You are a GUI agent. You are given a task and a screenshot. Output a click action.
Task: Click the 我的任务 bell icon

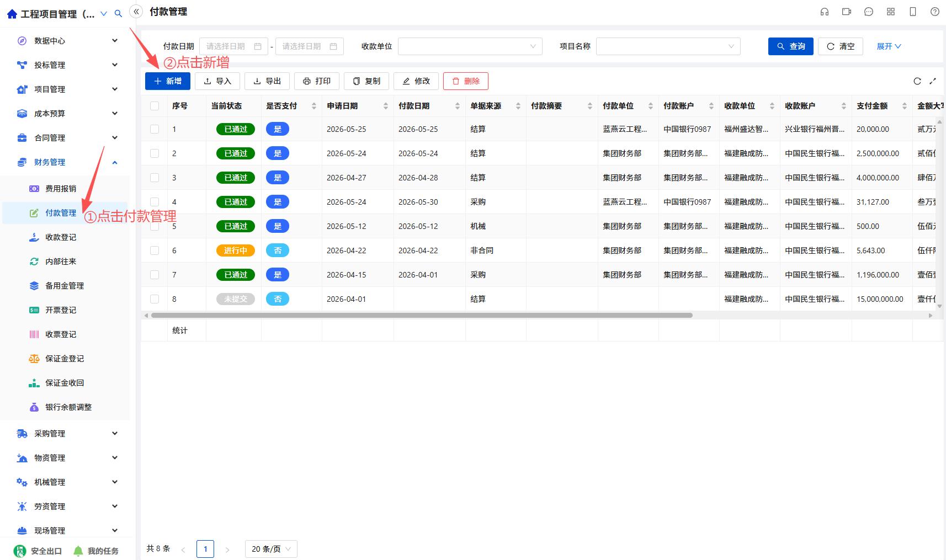[x=78, y=551]
